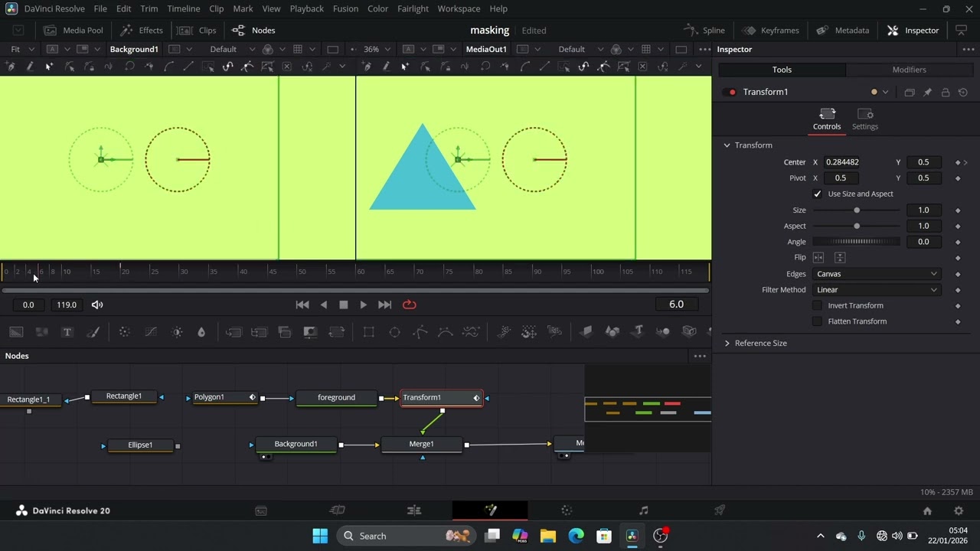Lock the Transform1 tool controls
Viewport: 980px width, 551px height.
coord(946,93)
